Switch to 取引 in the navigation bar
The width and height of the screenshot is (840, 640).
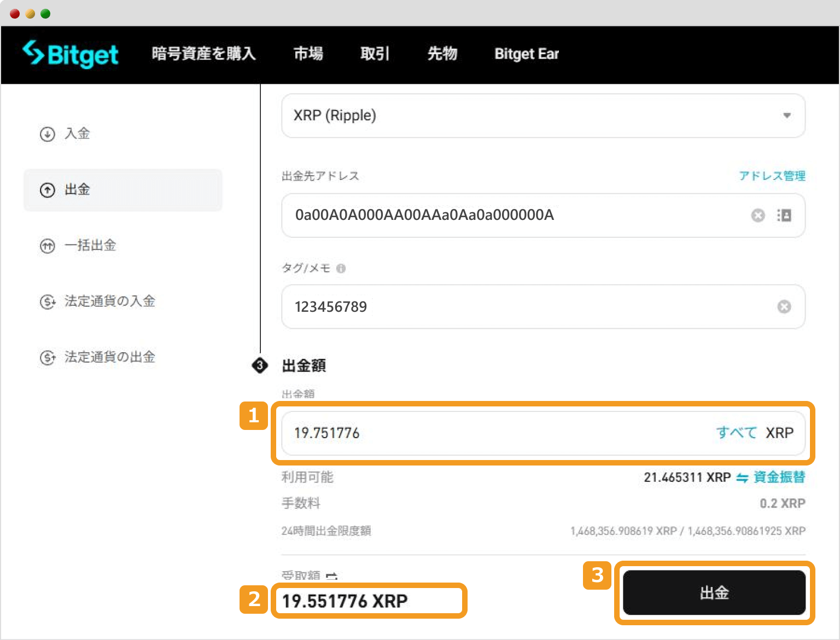coord(375,54)
